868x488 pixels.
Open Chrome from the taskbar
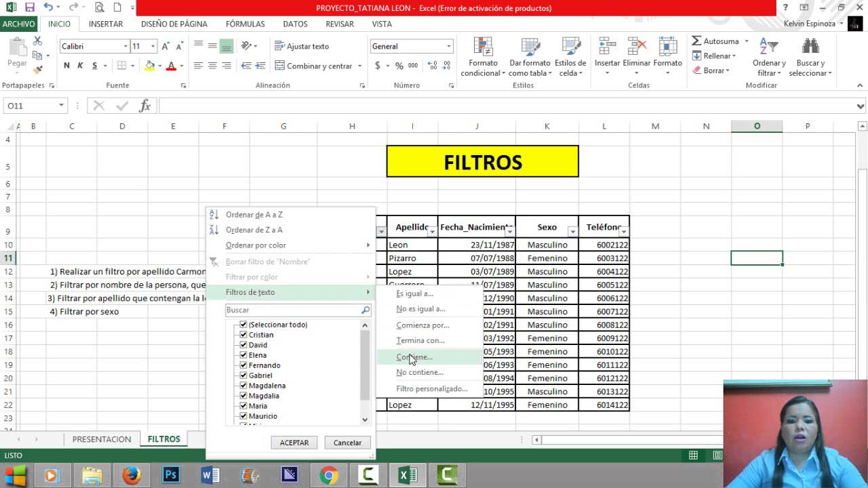[x=329, y=475]
